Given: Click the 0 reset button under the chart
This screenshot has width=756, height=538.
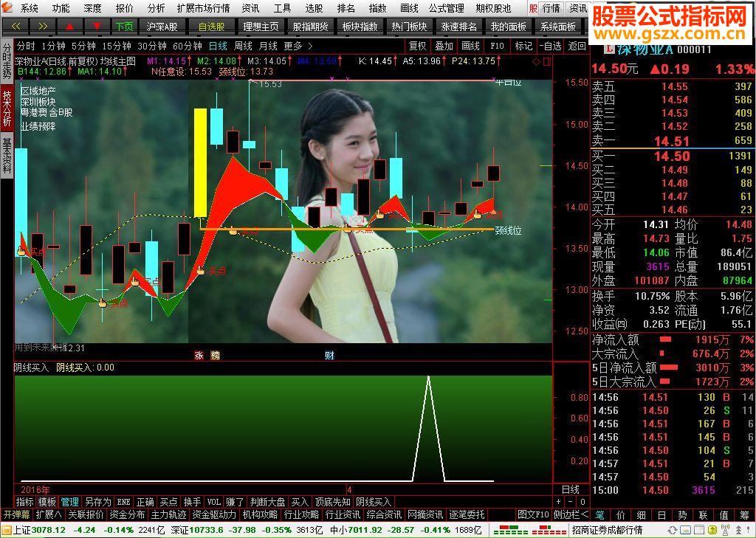Looking at the screenshot, I should point(583,502).
